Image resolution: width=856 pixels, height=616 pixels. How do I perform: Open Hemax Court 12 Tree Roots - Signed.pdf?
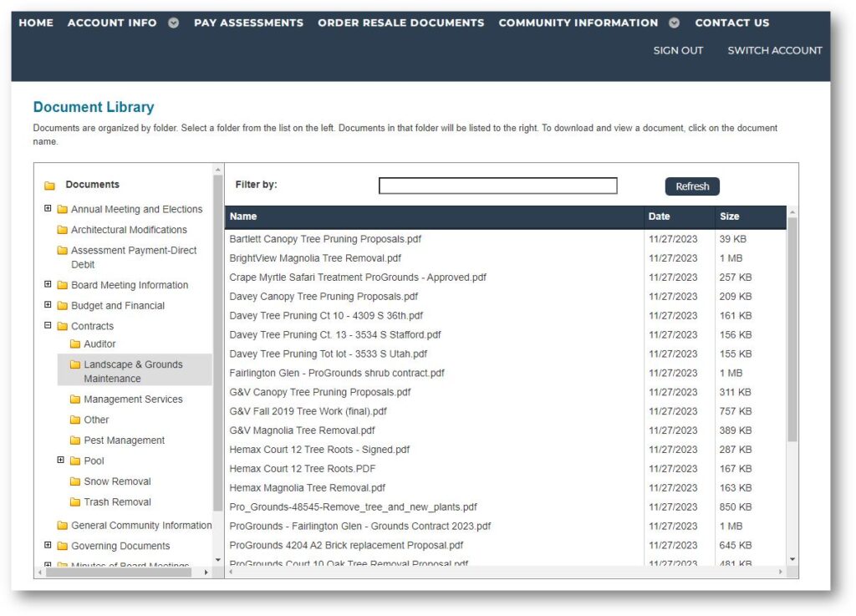[x=319, y=450]
